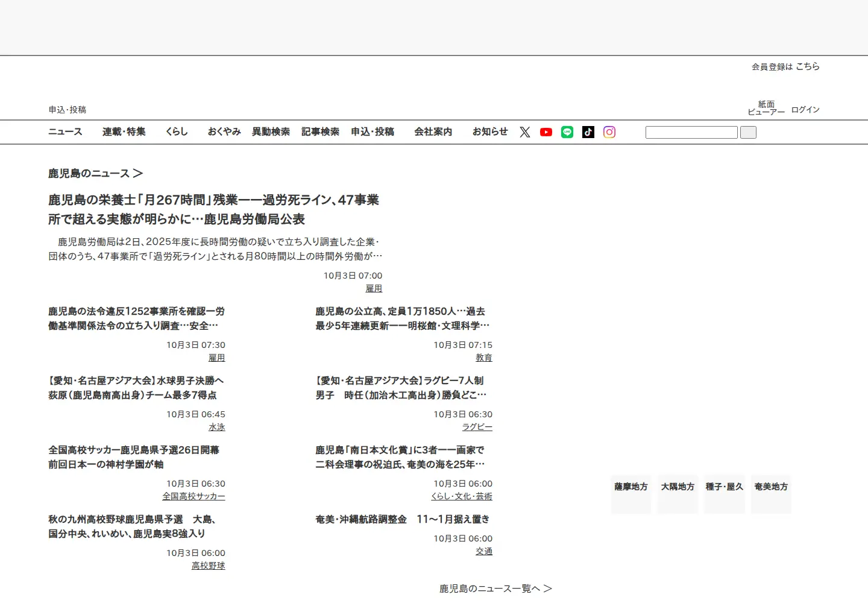The width and height of the screenshot is (868, 603).
Task: Open 異動検索 from the navigation bar
Action: click(x=271, y=131)
